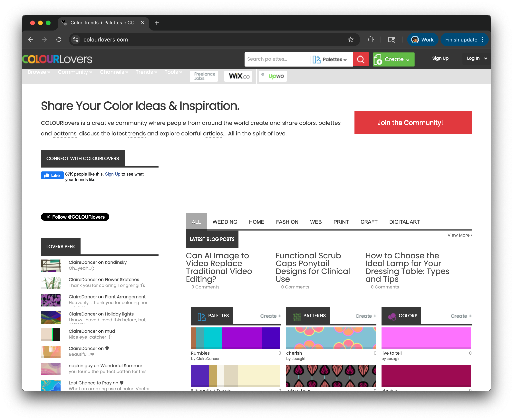Expand the green Create dropdown

[x=394, y=59]
